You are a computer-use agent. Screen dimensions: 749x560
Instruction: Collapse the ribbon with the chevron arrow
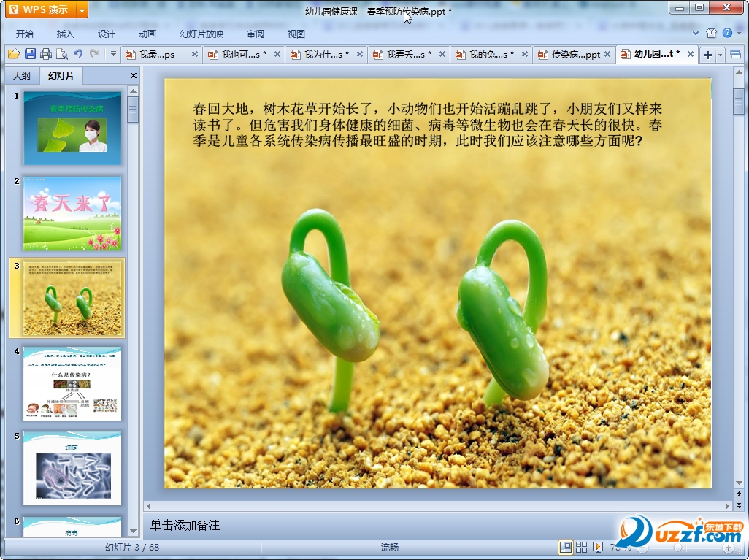point(696,34)
